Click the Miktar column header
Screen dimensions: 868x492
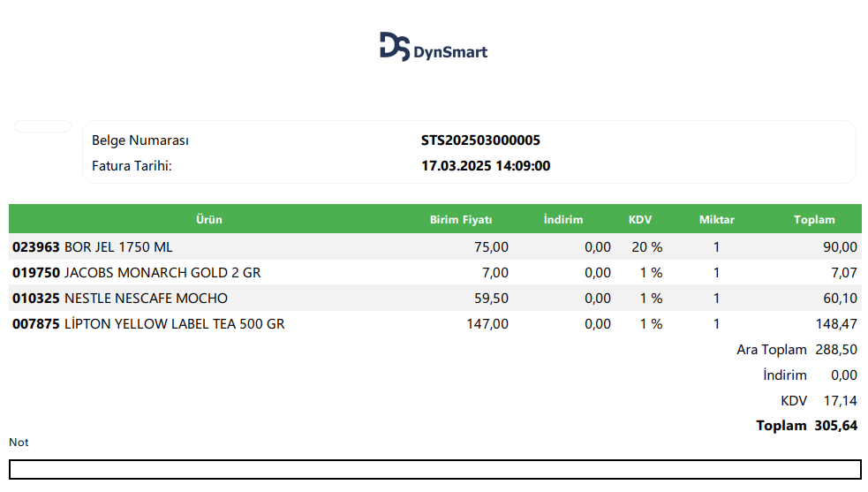[x=716, y=220]
